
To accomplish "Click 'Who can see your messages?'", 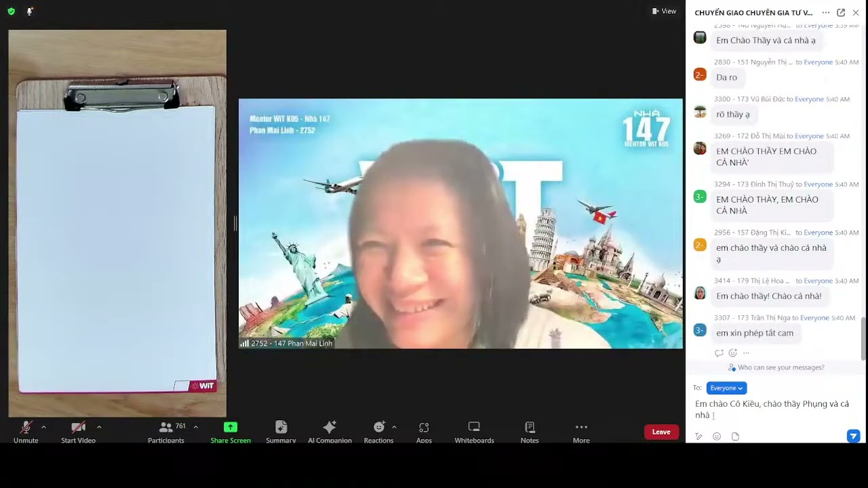I will (x=776, y=367).
